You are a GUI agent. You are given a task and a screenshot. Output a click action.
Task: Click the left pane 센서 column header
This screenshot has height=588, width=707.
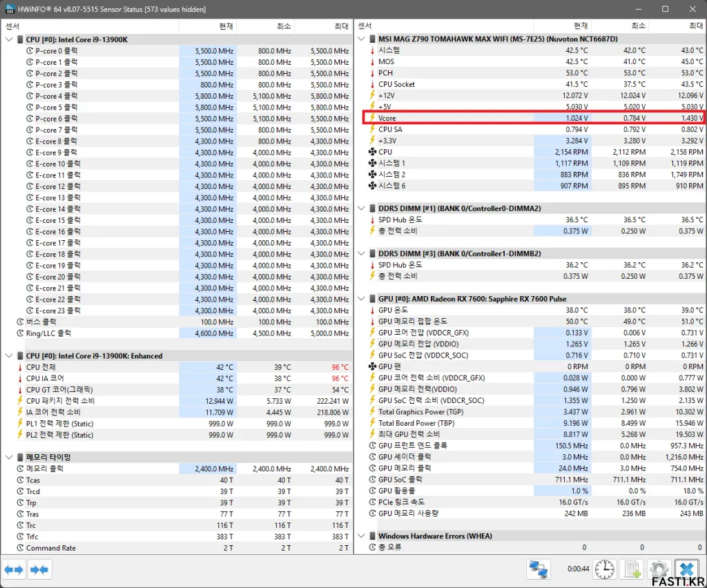[x=90, y=26]
